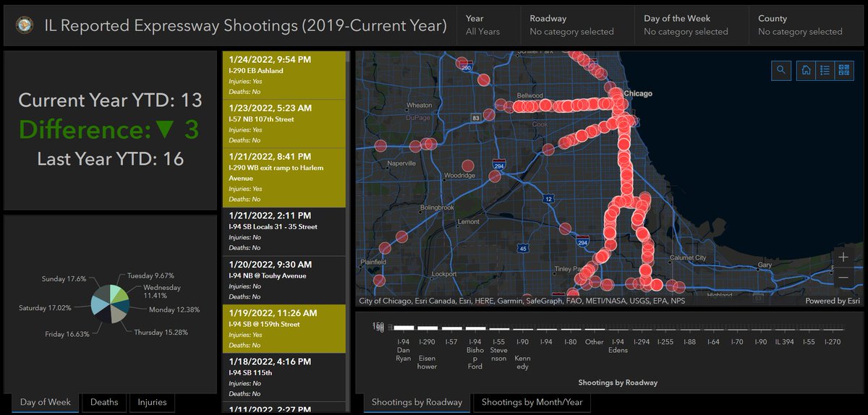Select the Shootings by Roadway tab
The image size is (868, 415).
point(417,402)
